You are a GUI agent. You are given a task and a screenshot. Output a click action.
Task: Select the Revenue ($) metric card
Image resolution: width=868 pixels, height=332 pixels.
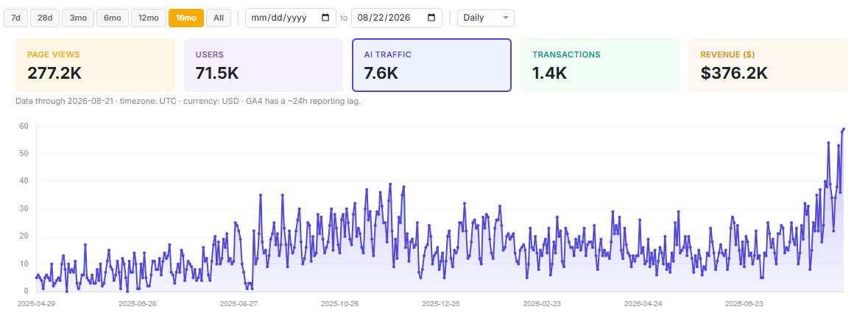click(x=769, y=66)
